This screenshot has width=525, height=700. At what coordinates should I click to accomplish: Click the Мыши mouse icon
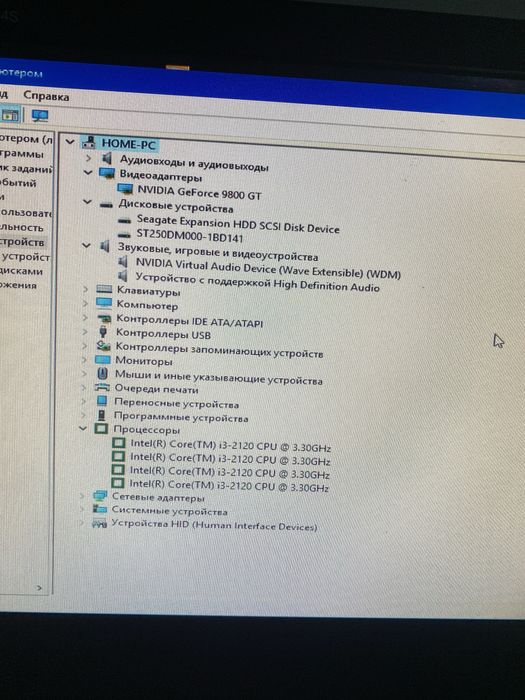[103, 373]
